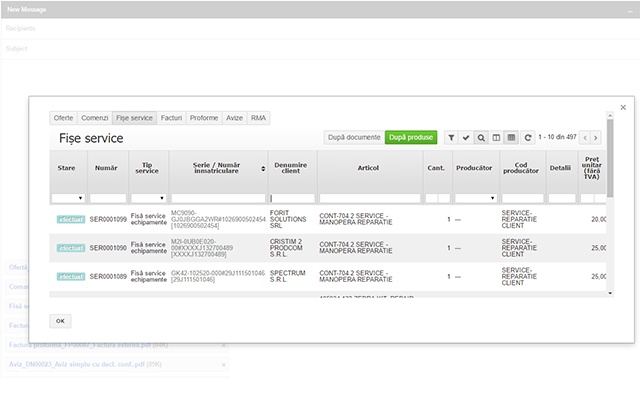Click the Serie / Număr filter field
Screen dimensions: 640x400
[x=218, y=198]
